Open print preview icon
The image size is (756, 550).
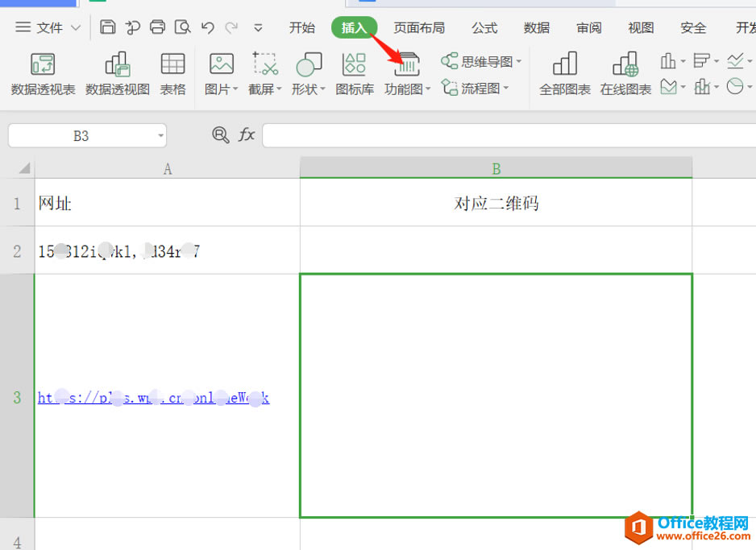[x=182, y=27]
